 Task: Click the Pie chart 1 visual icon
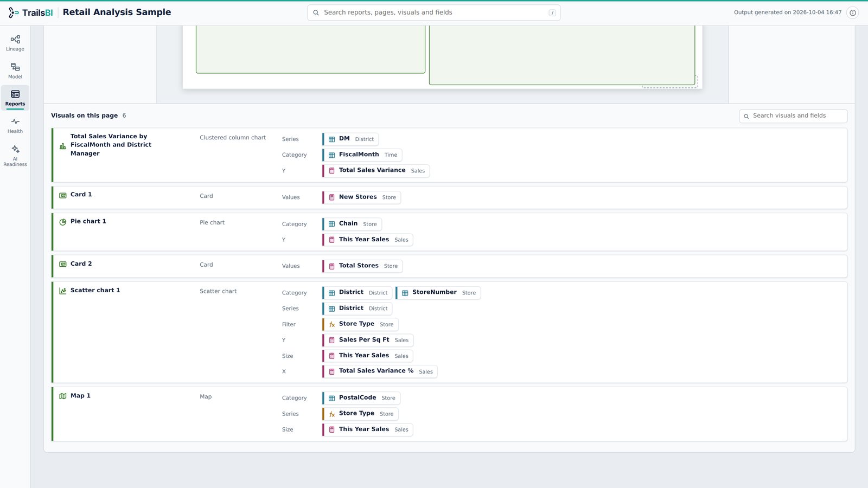(x=63, y=222)
